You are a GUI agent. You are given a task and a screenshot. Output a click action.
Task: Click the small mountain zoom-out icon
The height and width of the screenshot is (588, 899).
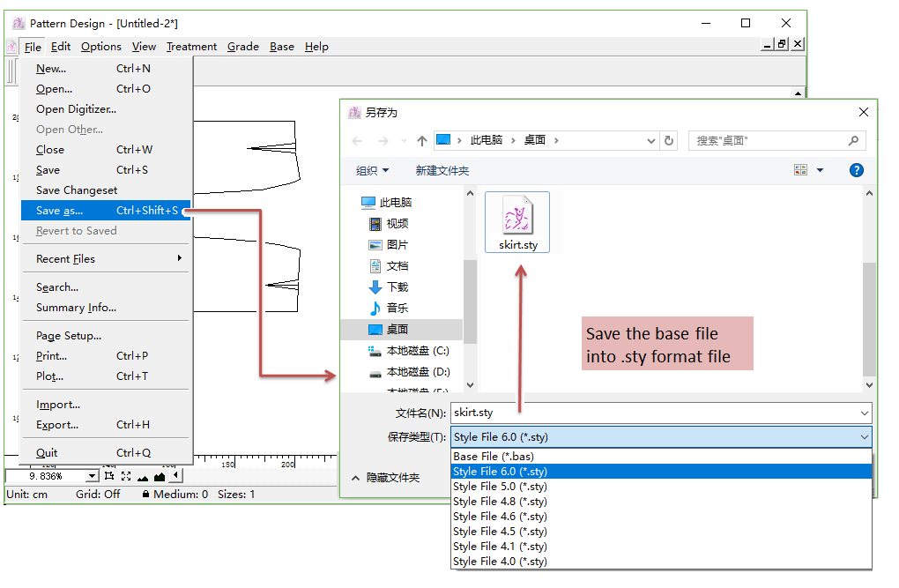point(143,477)
